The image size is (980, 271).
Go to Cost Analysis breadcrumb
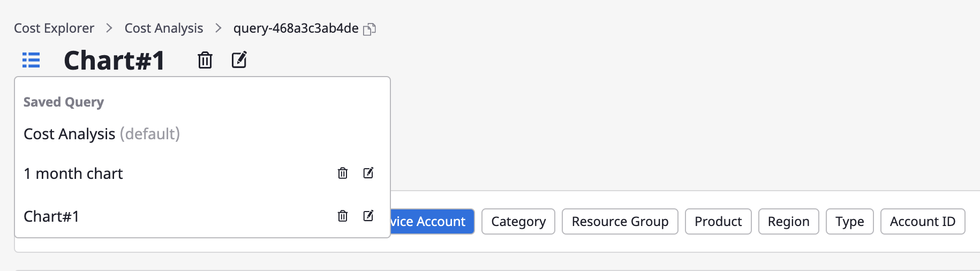click(164, 28)
